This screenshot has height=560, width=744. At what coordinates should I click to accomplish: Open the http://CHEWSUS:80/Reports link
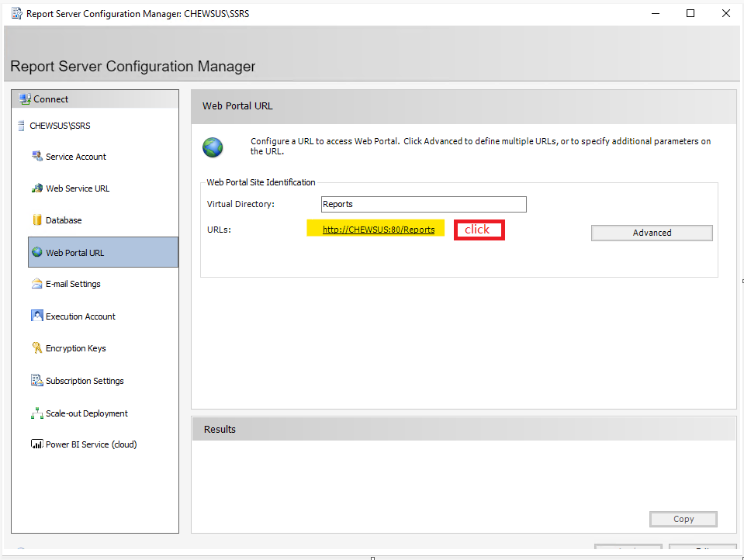[x=379, y=230]
